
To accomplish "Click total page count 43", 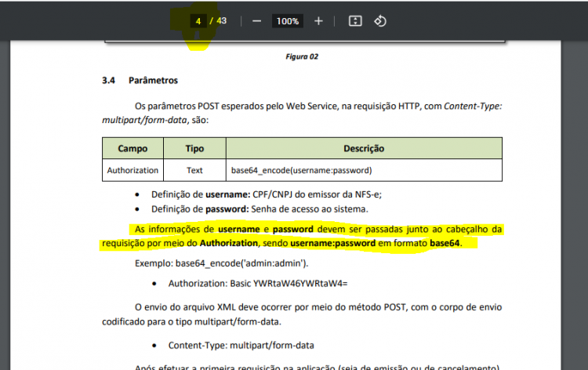I will [222, 20].
